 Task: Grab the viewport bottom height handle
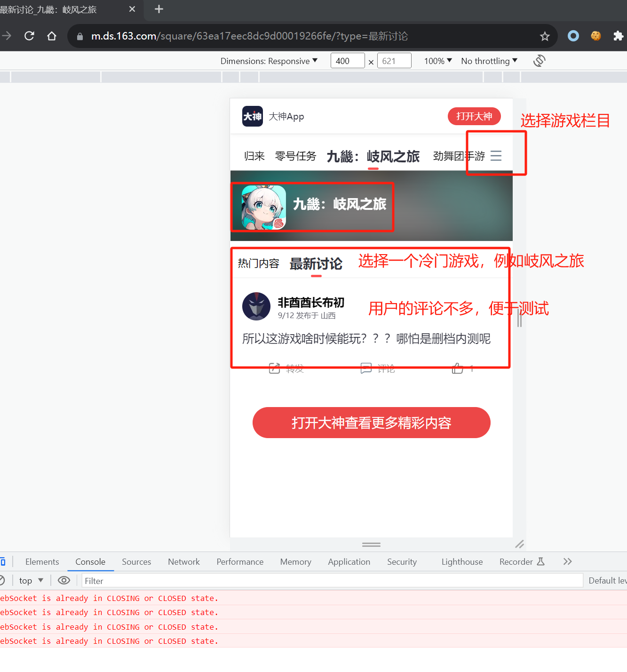[371, 544]
